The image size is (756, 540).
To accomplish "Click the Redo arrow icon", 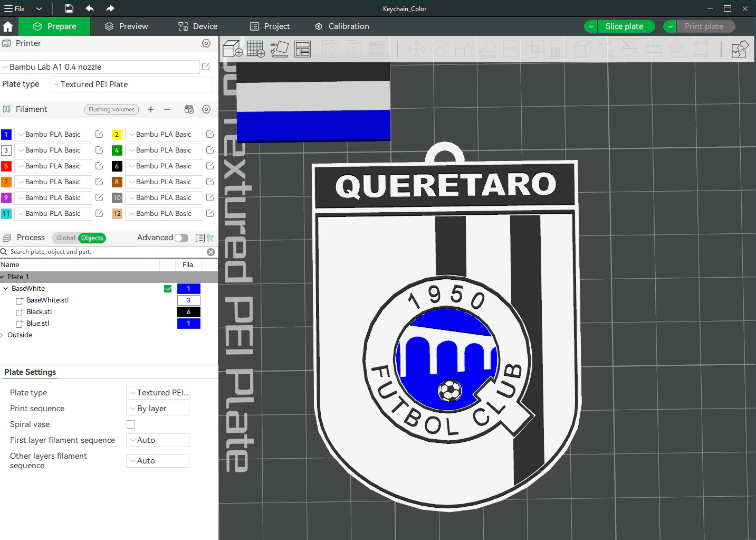I will click(110, 8).
